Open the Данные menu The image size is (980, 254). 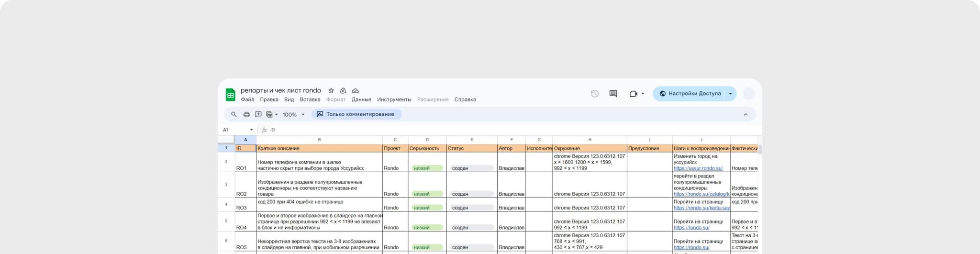[x=361, y=99]
